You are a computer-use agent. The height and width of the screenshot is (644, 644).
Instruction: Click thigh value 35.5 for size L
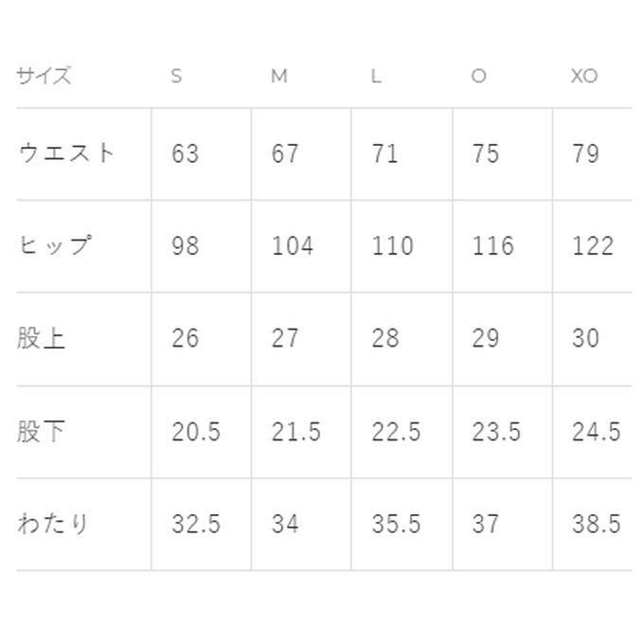coord(396,524)
